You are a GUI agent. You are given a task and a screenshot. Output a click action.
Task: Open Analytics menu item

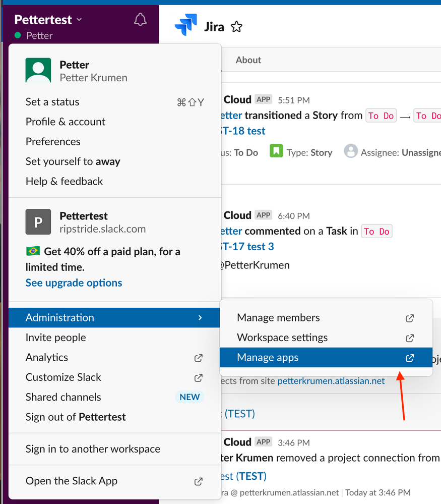[115, 357]
